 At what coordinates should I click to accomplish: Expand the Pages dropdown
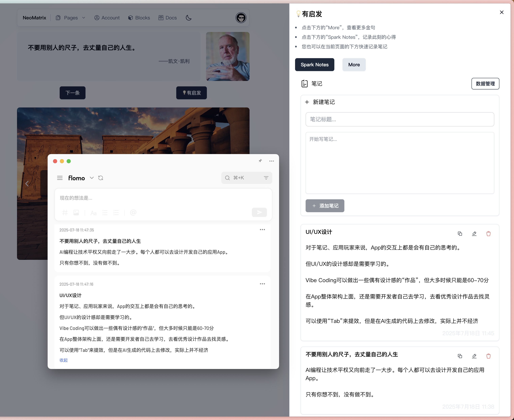click(x=71, y=18)
